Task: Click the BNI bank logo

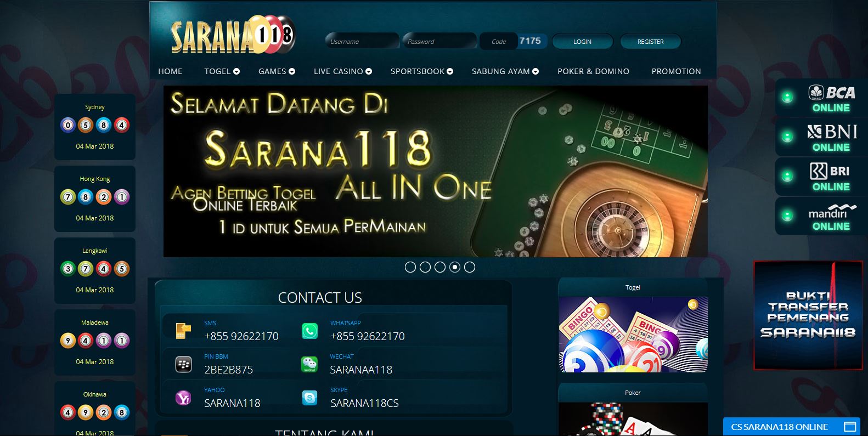Action: click(832, 132)
